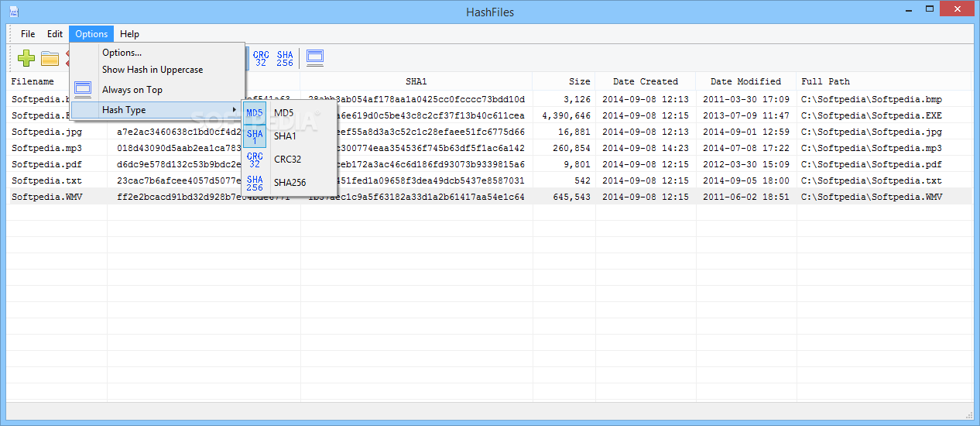
Task: Open the Edit menu
Action: pos(55,34)
